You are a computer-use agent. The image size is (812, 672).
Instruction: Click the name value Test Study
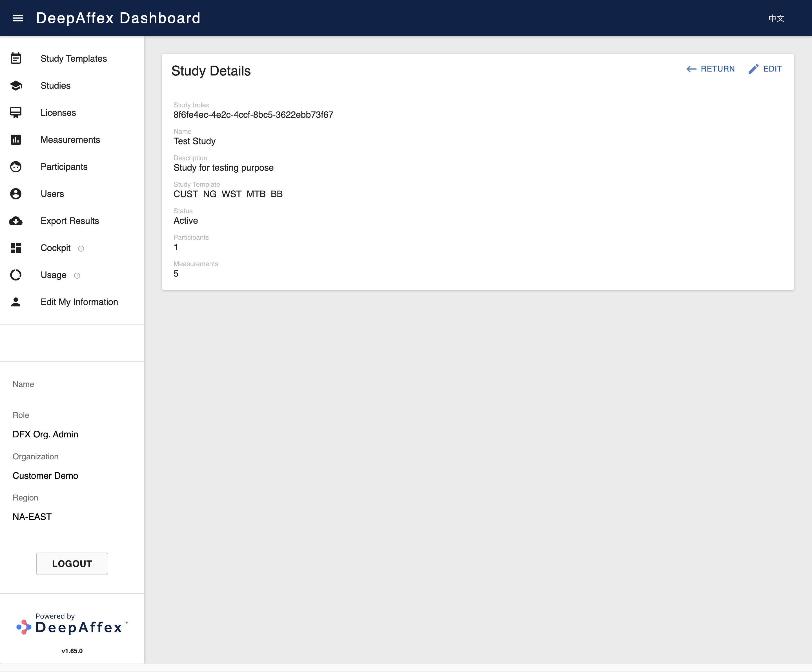click(194, 141)
